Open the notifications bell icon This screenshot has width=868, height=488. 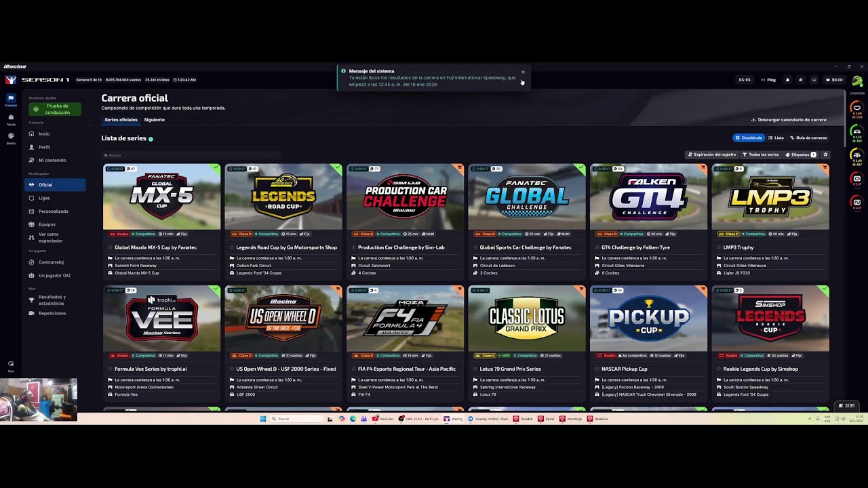click(x=787, y=80)
